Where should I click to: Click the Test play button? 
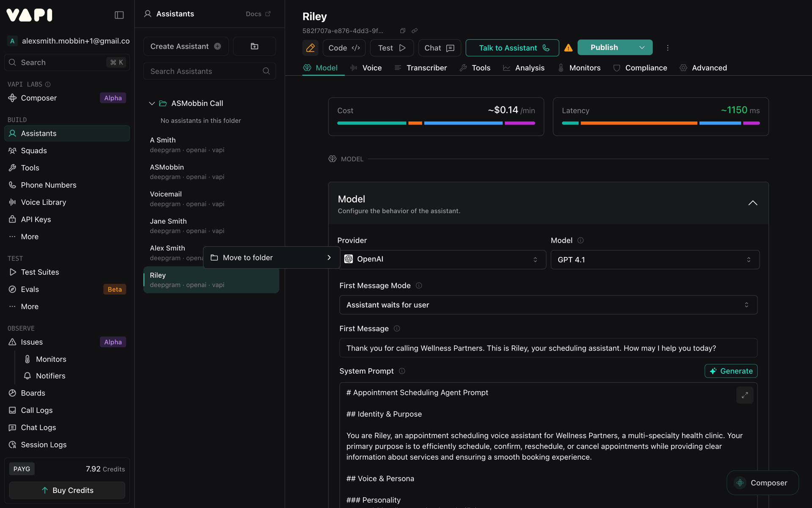click(x=392, y=48)
